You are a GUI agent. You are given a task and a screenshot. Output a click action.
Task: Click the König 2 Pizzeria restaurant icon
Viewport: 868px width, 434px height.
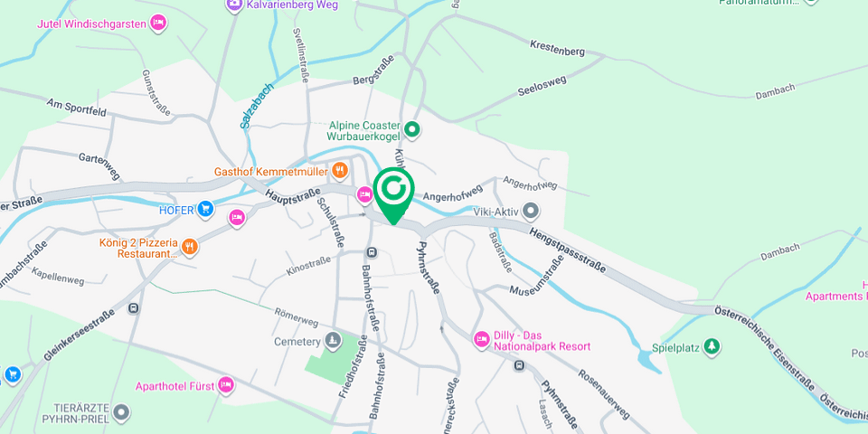click(x=190, y=246)
